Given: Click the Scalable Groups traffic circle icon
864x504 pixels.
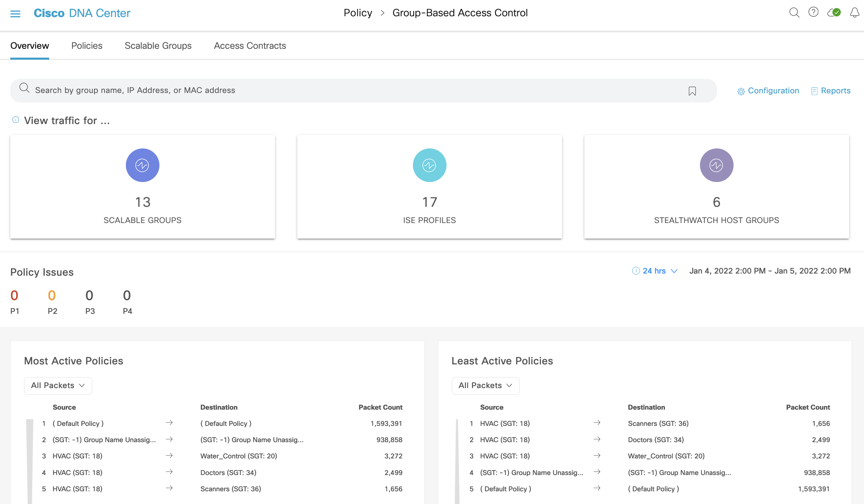Looking at the screenshot, I should (x=142, y=165).
